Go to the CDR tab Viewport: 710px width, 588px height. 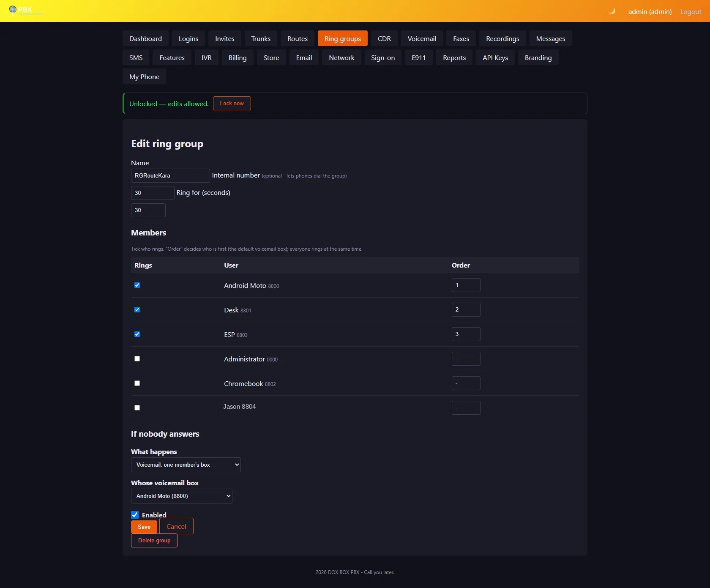coord(384,38)
